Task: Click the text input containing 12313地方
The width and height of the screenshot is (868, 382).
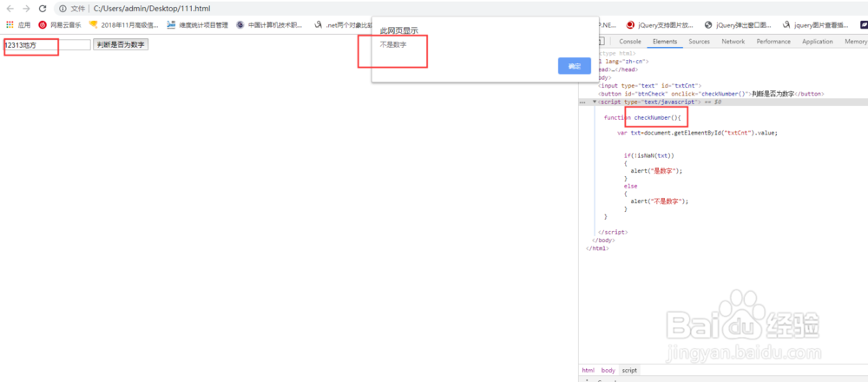Action: [47, 45]
